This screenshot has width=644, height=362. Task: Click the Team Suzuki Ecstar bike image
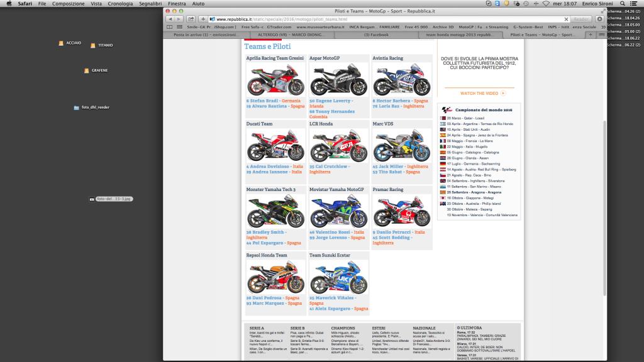(x=339, y=277)
